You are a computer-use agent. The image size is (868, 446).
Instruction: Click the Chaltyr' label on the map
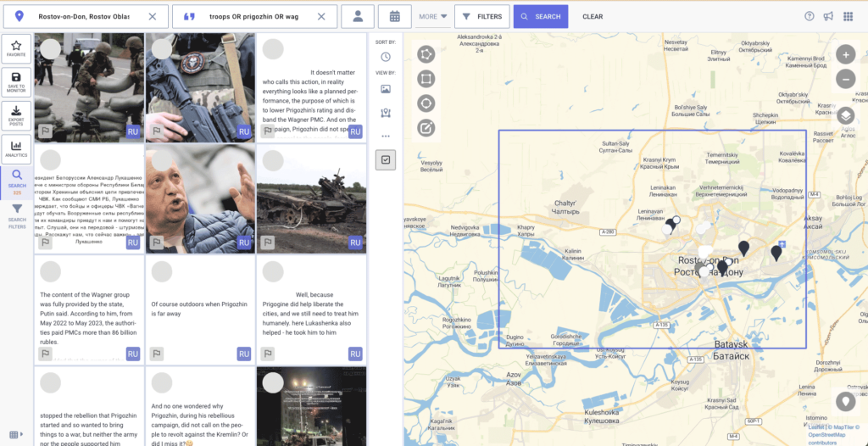(x=565, y=207)
